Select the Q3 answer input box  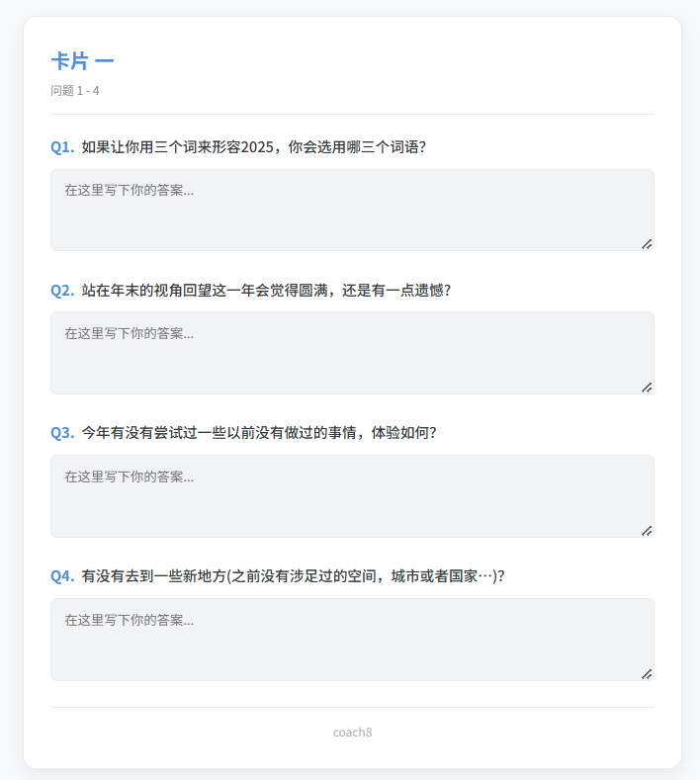352,496
